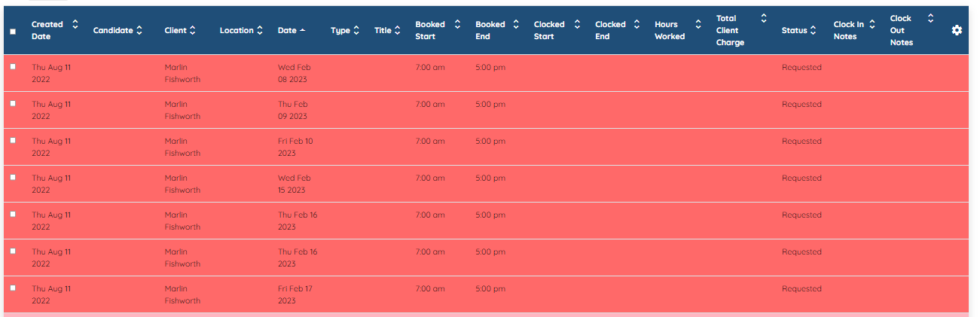Open table settings gear icon
The image size is (980, 317).
(957, 30)
